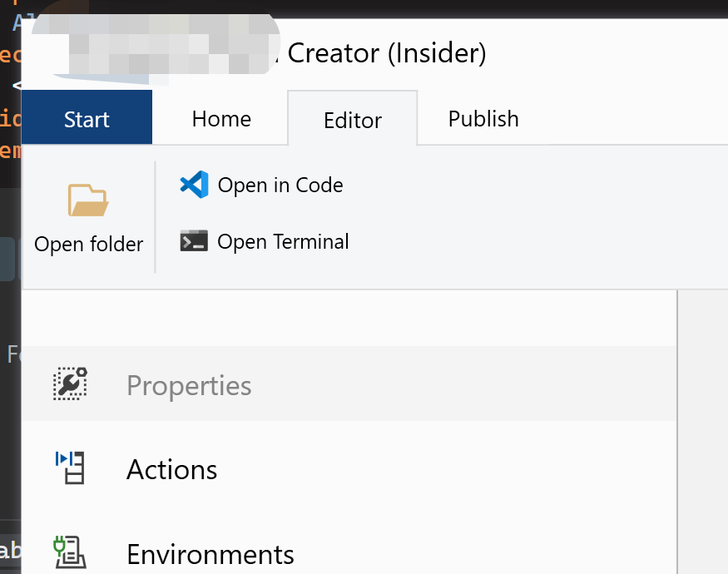
Task: Click the black terminal prompt icon
Action: click(x=194, y=241)
